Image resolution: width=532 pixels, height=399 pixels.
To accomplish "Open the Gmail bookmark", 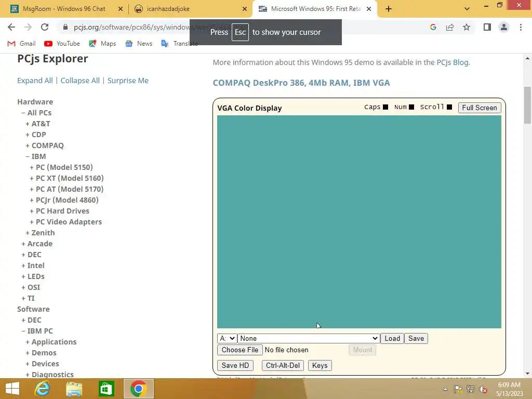I will (x=21, y=44).
